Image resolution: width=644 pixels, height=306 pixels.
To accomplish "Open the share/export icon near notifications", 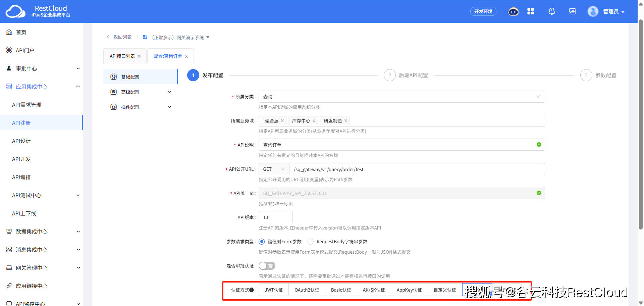I will coord(572,11).
